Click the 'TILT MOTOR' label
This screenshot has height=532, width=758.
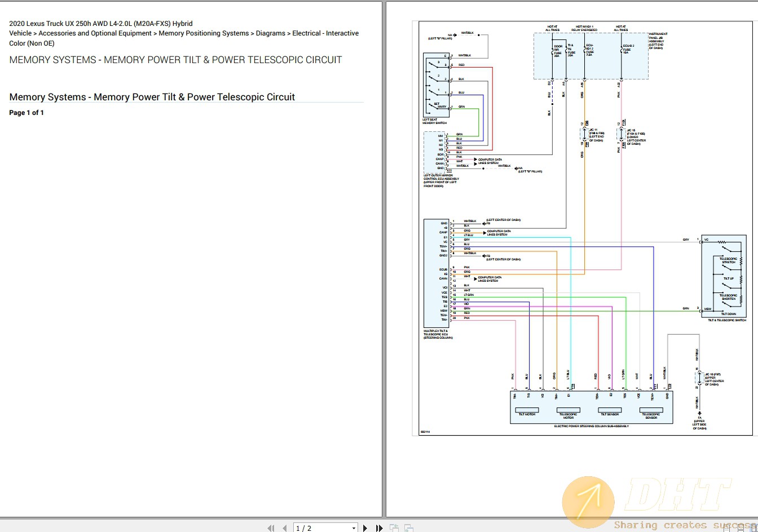(527, 414)
